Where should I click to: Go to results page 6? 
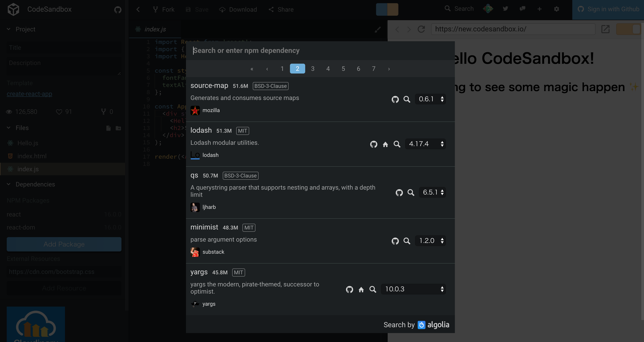pos(358,69)
